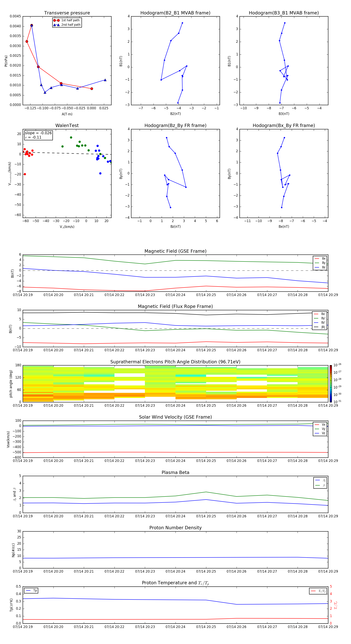
Task: Click the pitch angle (deg) axis label
Action: click(11, 384)
